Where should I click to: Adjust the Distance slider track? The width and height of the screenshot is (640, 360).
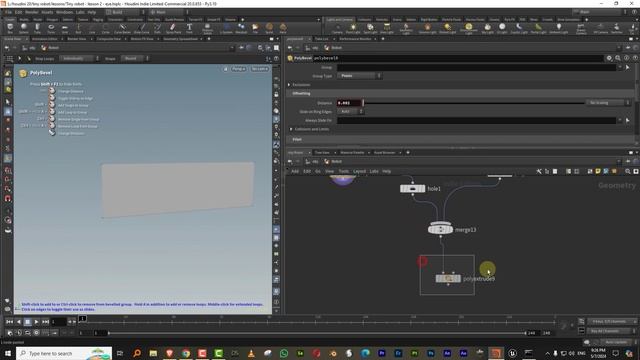point(474,103)
